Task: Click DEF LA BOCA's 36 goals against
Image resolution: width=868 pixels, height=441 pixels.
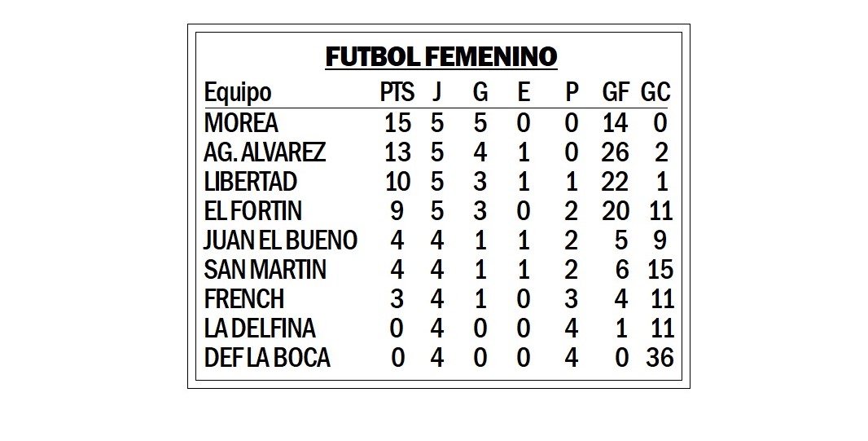Action: 660,357
